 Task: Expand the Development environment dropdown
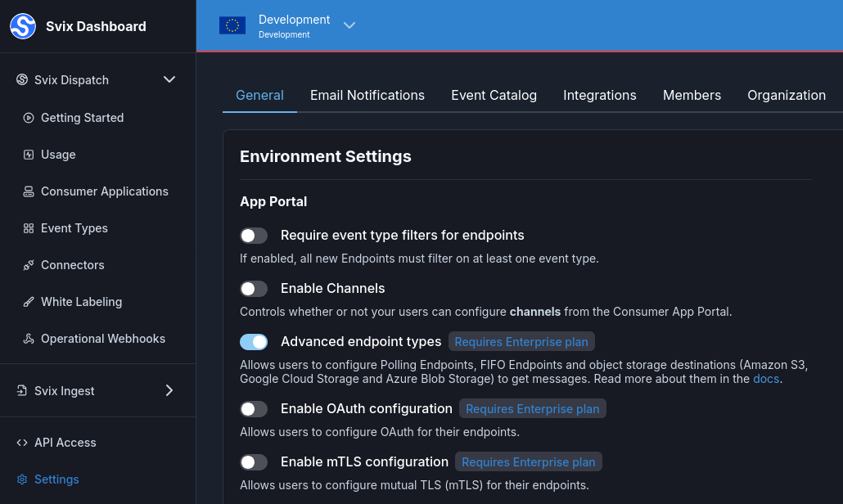(349, 25)
